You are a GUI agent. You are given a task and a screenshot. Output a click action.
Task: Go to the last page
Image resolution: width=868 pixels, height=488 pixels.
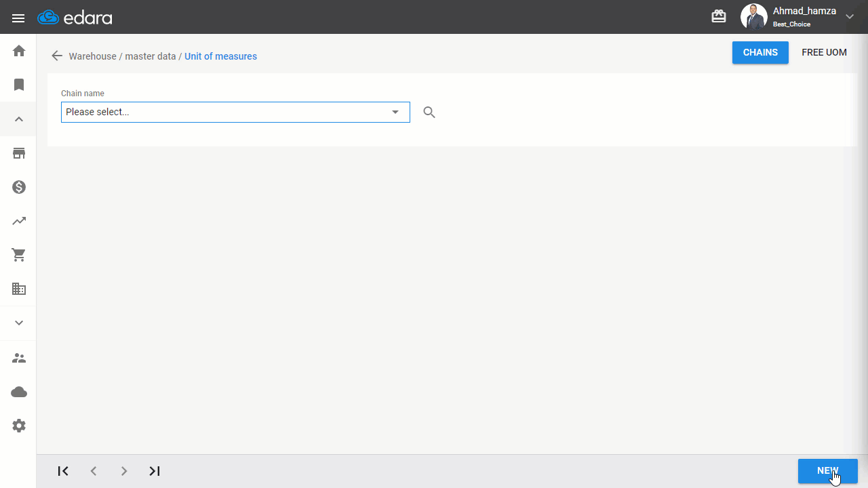click(x=155, y=471)
